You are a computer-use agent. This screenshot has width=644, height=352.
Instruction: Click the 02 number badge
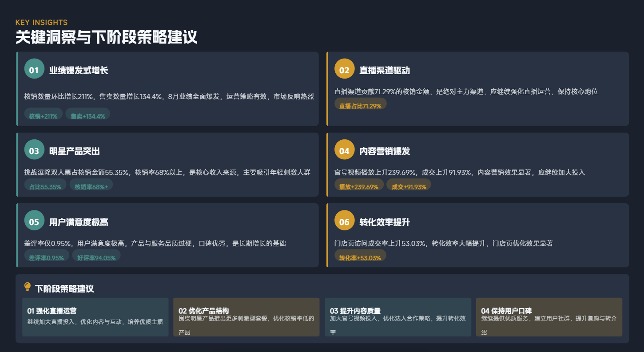pos(344,69)
